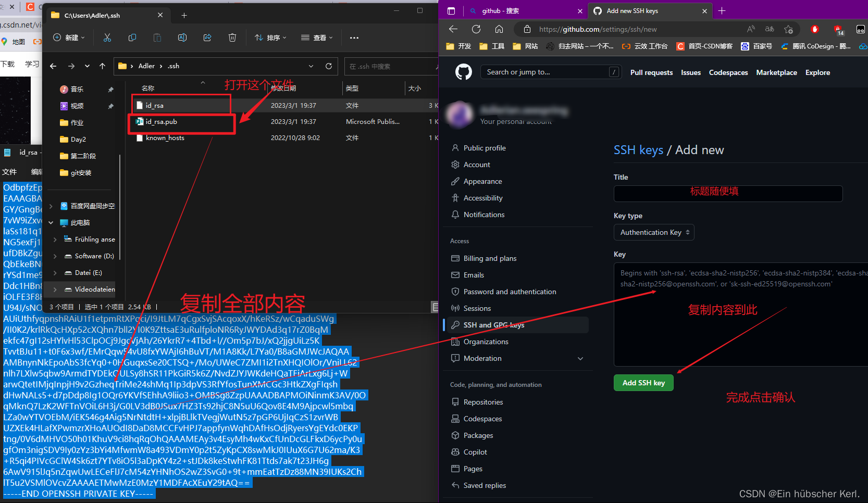Add a new Explorer tab
868x503 pixels.
(x=184, y=15)
